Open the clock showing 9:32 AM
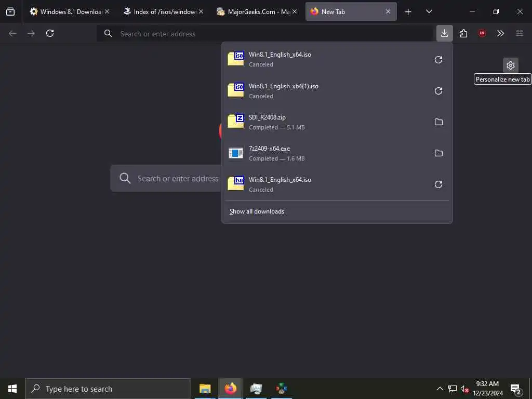Viewport: 532px width, 399px height. [487, 389]
